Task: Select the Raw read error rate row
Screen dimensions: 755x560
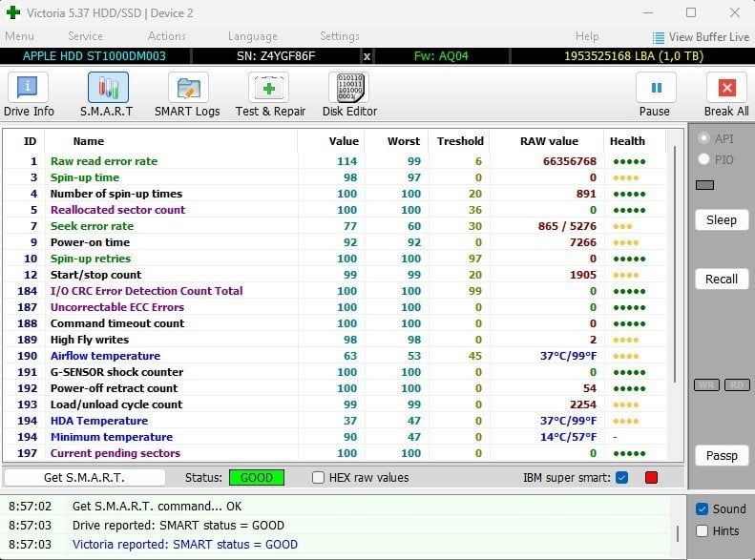Action: (335, 161)
